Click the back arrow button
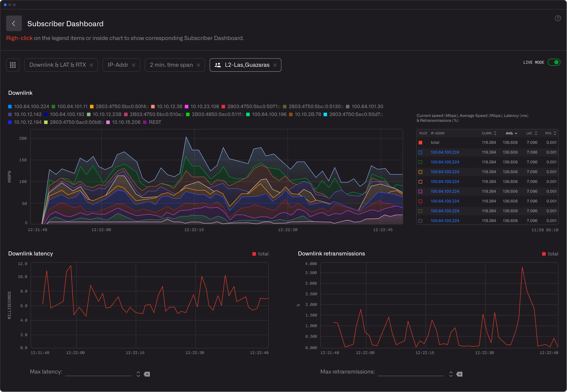Screen dimensions: 567x392 14,23
